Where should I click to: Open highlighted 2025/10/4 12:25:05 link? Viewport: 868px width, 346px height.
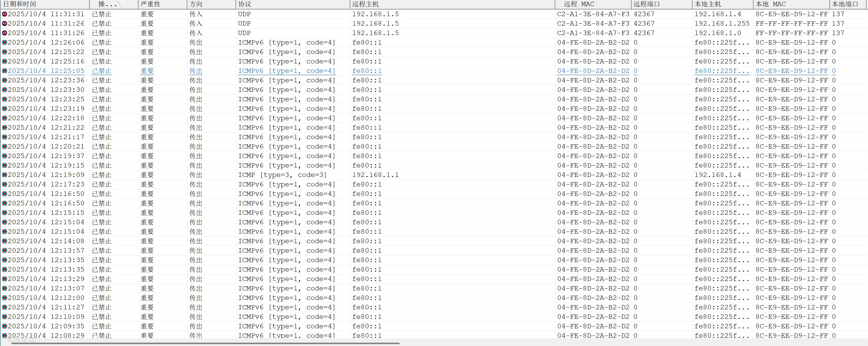coord(46,71)
